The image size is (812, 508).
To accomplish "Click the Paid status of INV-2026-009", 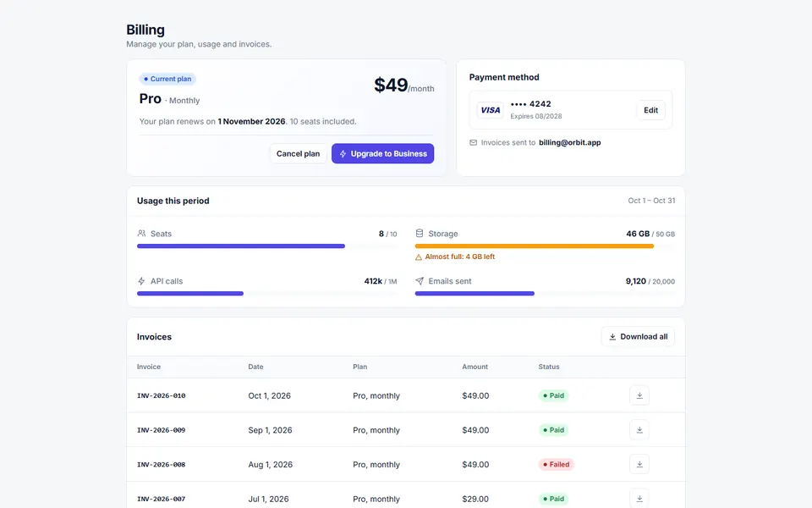I will tap(553, 430).
